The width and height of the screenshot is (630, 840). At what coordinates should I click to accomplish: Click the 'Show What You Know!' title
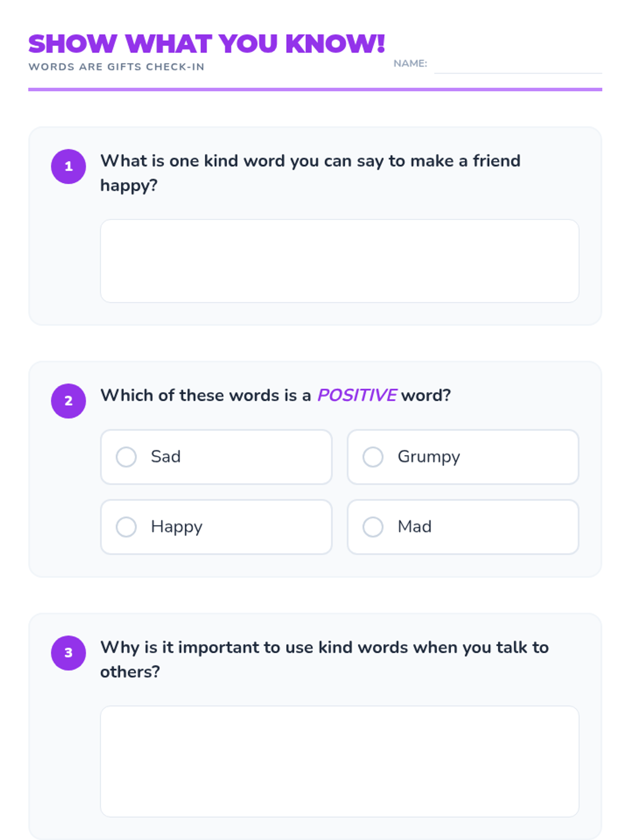[206, 44]
